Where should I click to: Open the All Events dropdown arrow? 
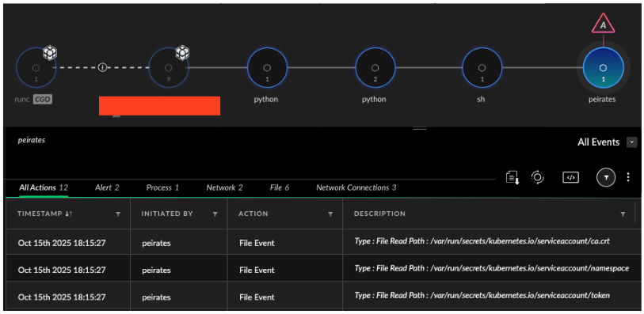tap(631, 142)
